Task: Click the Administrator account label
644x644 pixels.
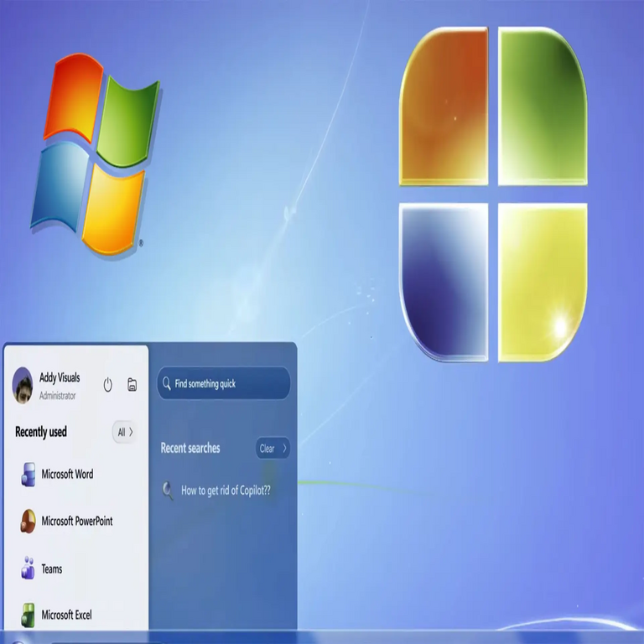Action: click(58, 396)
